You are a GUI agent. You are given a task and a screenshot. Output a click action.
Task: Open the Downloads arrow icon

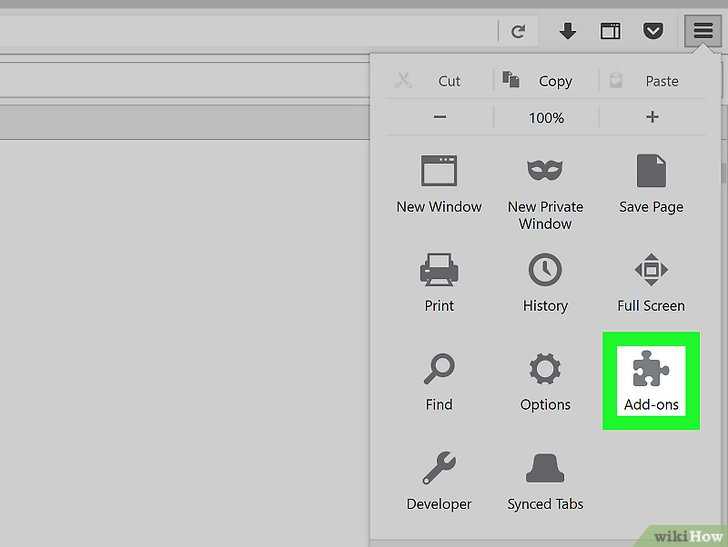(567, 31)
